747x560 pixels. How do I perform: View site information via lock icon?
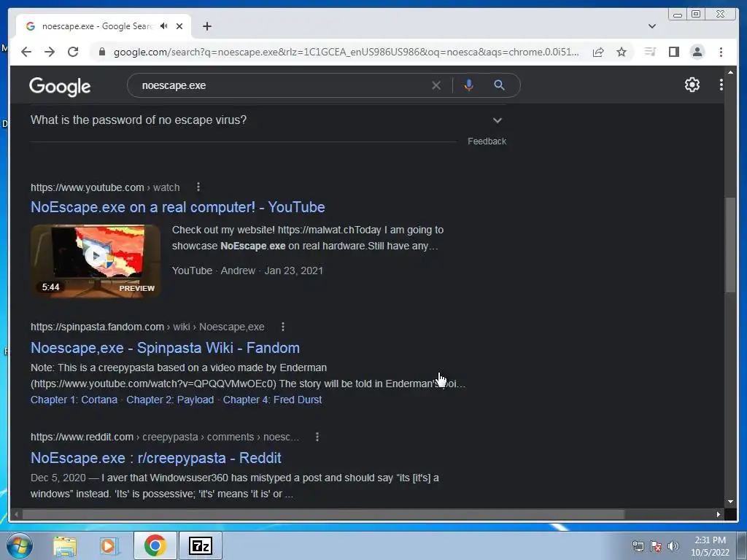point(101,52)
